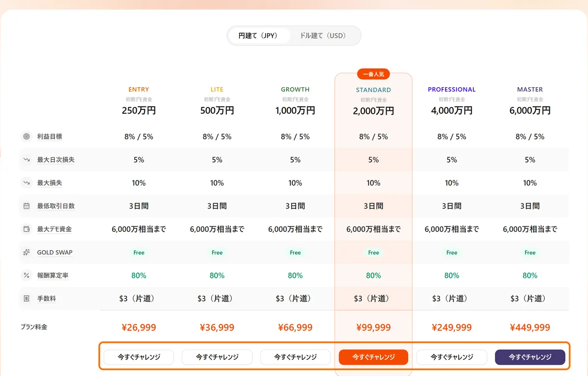Click the Free GOLD SWAP badge under MASTER

[x=530, y=252]
